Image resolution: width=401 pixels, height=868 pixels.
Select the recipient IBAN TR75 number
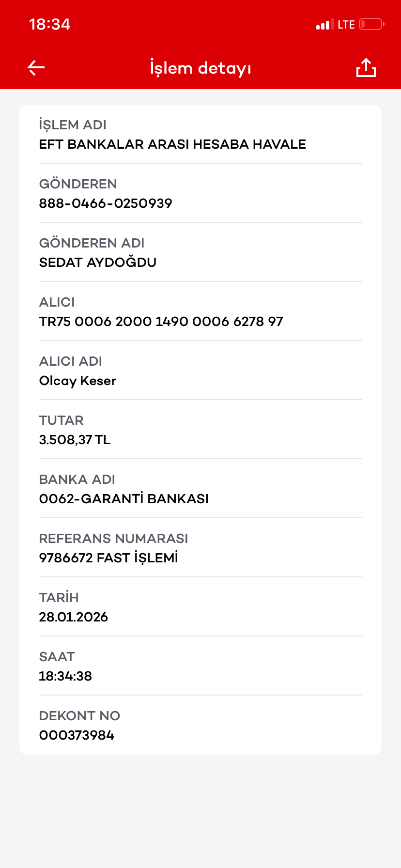pos(161,322)
